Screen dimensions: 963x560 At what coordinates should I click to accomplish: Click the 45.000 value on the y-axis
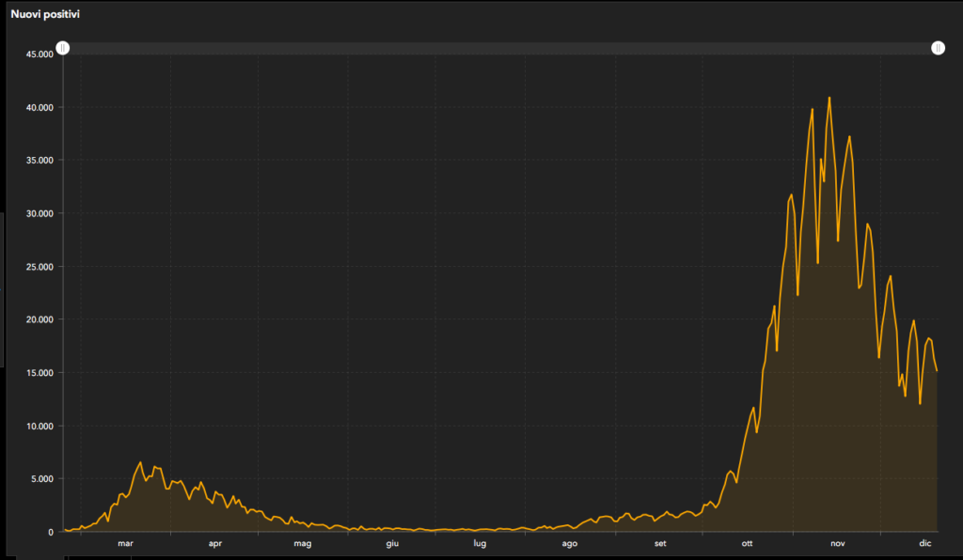coord(39,54)
